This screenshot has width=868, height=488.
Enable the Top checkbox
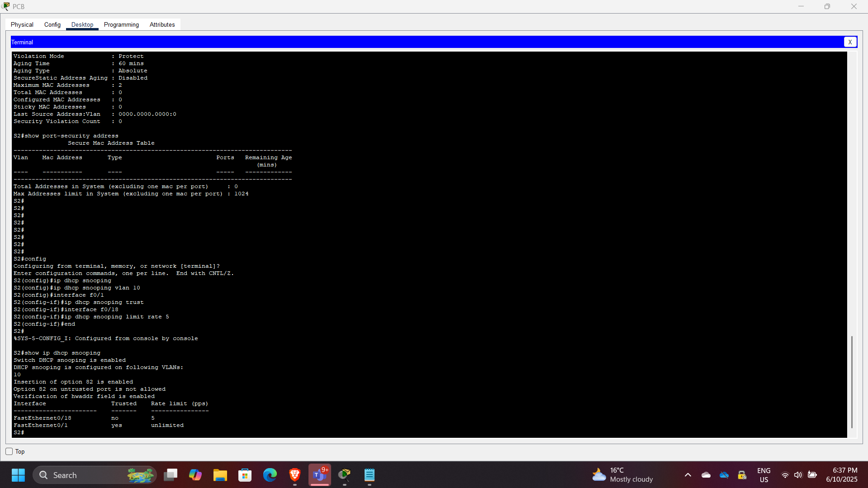coord(9,451)
